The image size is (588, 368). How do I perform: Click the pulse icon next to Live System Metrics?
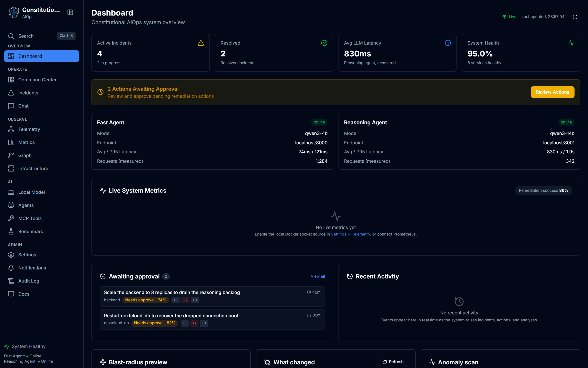click(x=103, y=191)
